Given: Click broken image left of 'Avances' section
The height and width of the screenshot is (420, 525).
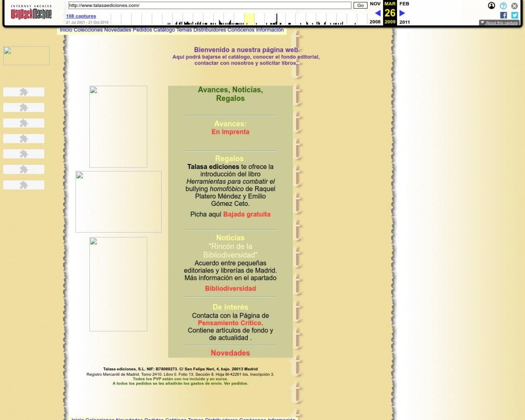Looking at the screenshot, I should (x=118, y=127).
